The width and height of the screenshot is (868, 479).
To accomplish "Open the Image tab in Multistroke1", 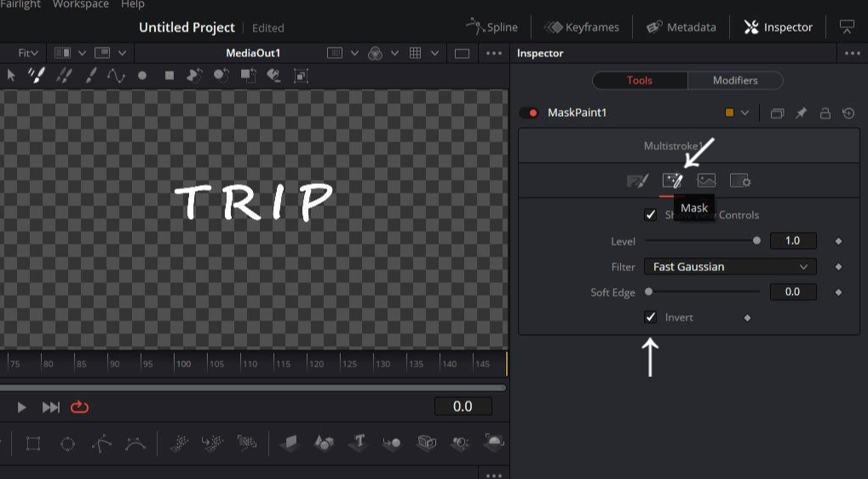I will (x=706, y=181).
